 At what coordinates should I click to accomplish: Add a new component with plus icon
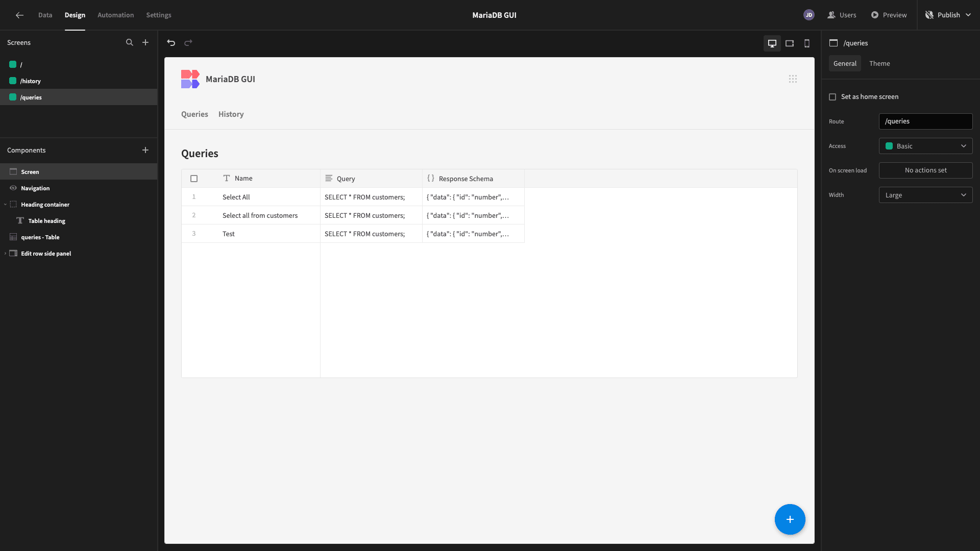pyautogui.click(x=145, y=150)
